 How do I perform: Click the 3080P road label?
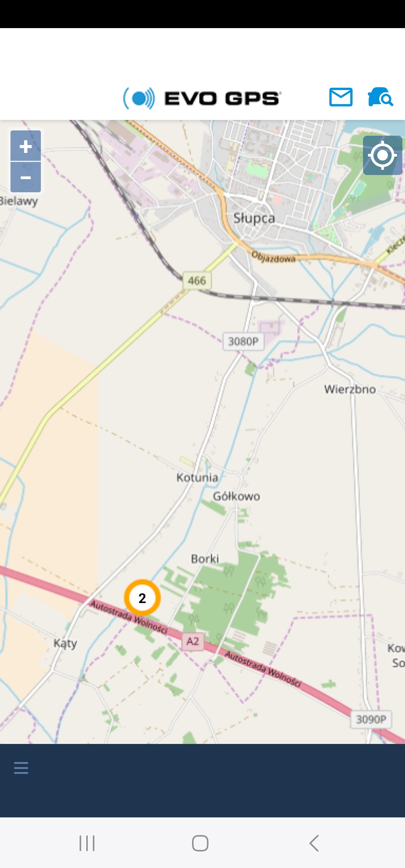coord(243,341)
